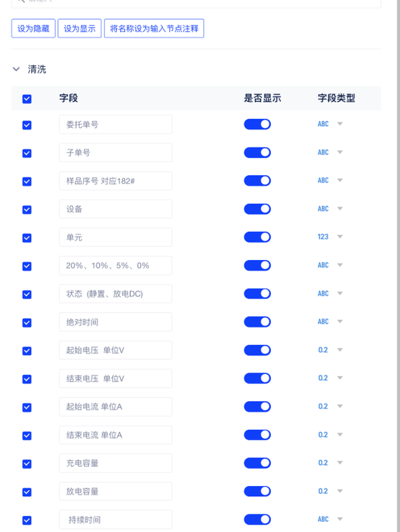This screenshot has height=532, width=400.
Task: Click 0.2 type icon for 放电容量 row
Action: coord(323,491)
